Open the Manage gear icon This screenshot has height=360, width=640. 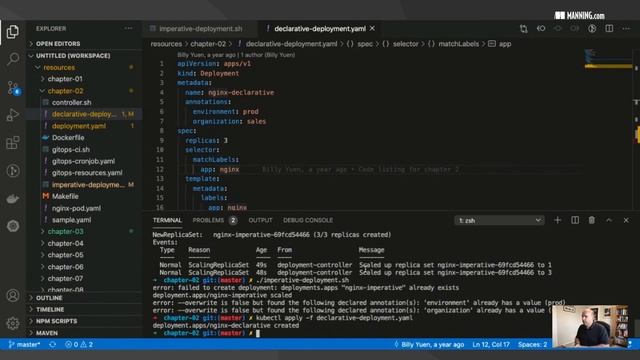13,323
